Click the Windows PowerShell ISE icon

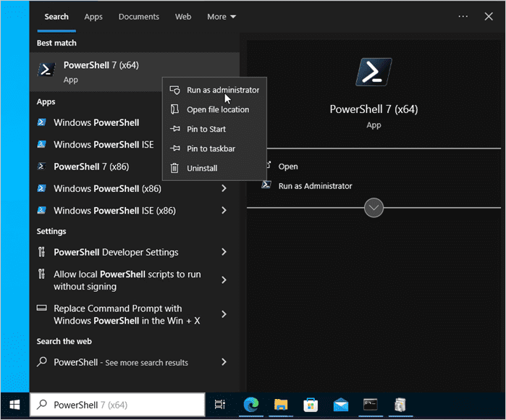[x=42, y=144]
